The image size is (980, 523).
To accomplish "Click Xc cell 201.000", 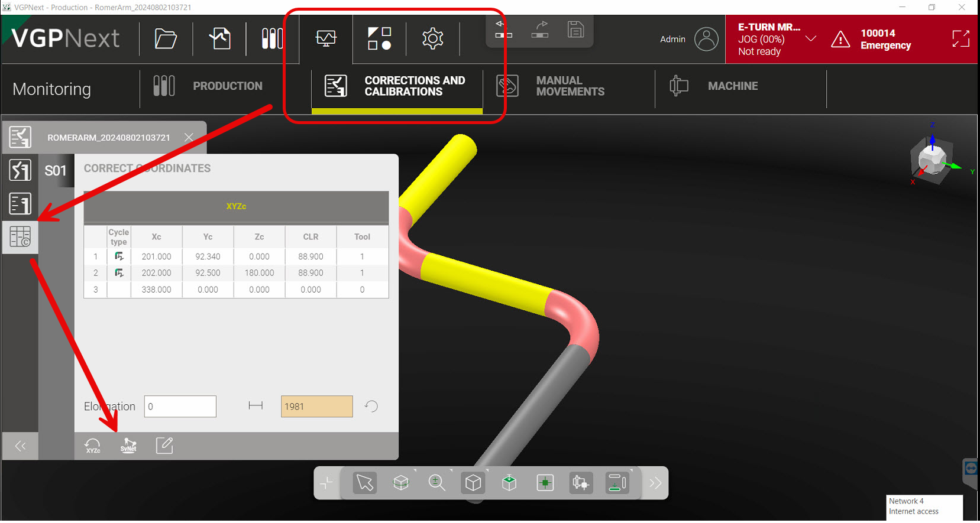I will (156, 256).
